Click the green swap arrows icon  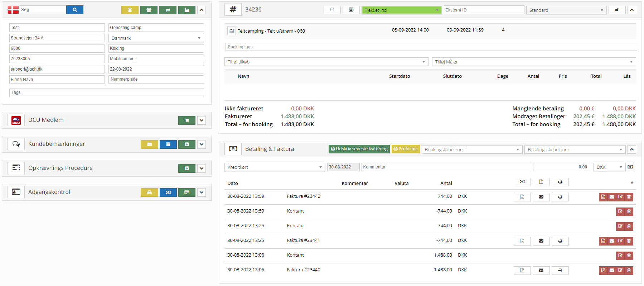pyautogui.click(x=168, y=10)
